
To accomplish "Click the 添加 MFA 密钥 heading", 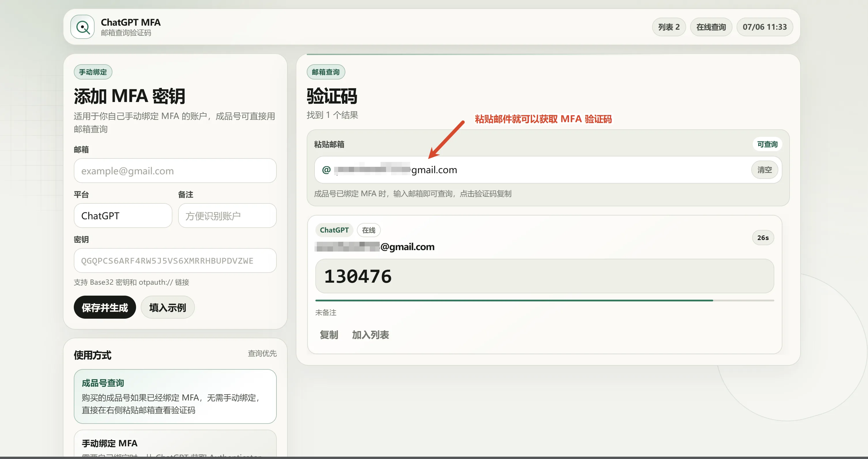I will [130, 96].
